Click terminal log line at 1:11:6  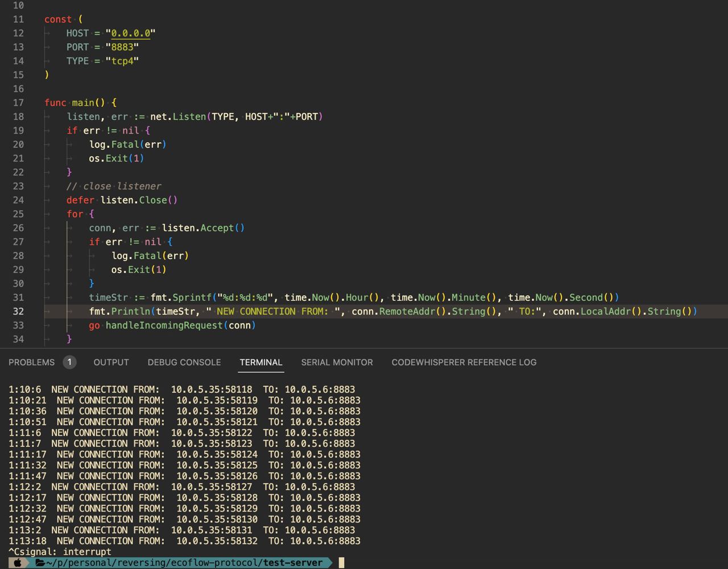(x=181, y=433)
